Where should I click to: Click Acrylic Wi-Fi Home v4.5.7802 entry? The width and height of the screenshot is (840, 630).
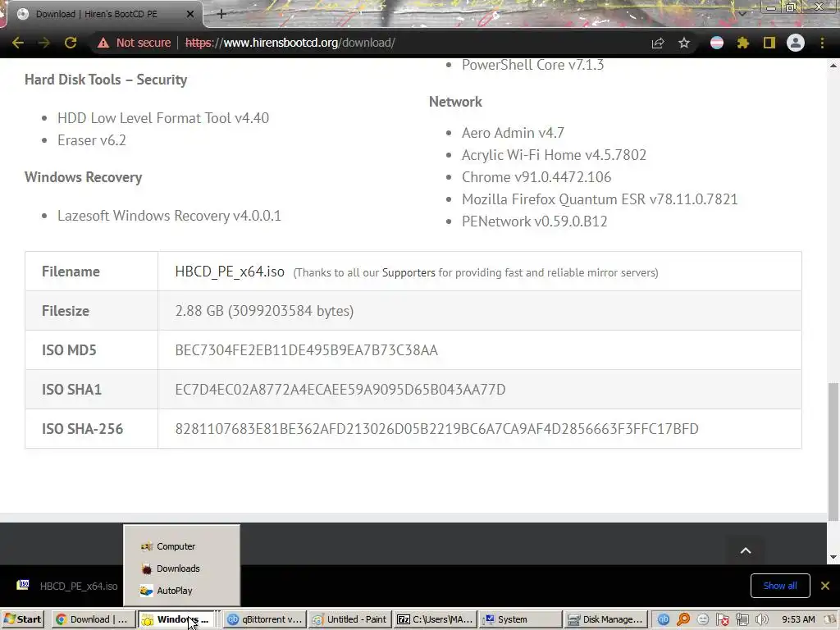pyautogui.click(x=554, y=155)
